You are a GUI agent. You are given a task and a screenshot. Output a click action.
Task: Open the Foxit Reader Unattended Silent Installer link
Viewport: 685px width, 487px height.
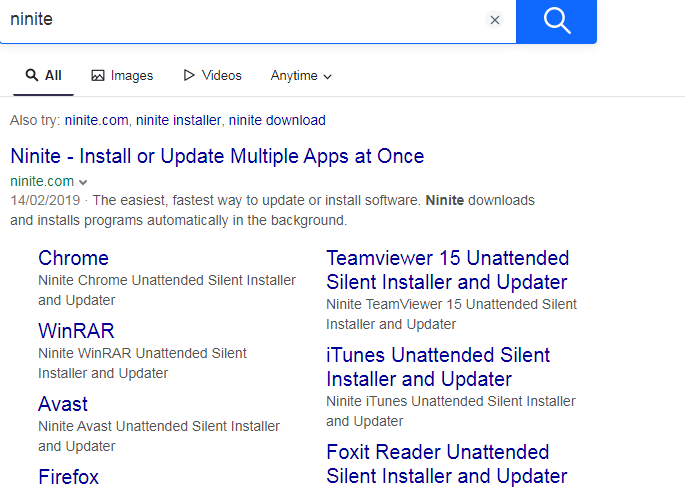[x=446, y=464]
